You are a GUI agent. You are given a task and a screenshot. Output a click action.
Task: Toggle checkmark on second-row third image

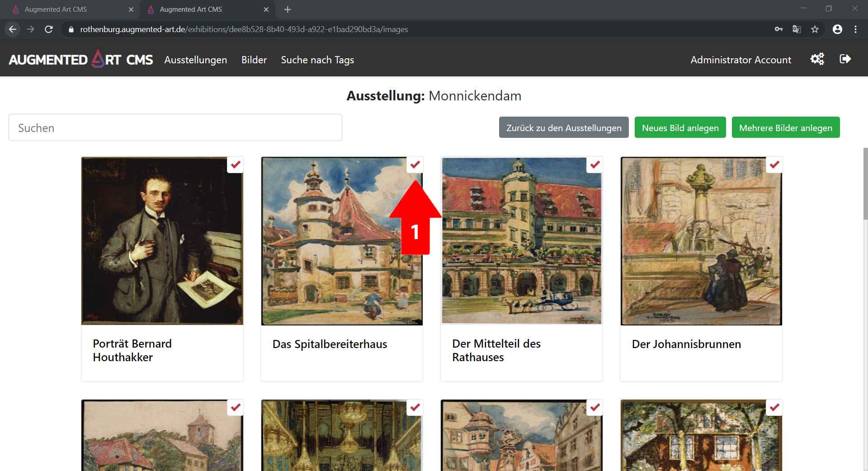coord(595,407)
